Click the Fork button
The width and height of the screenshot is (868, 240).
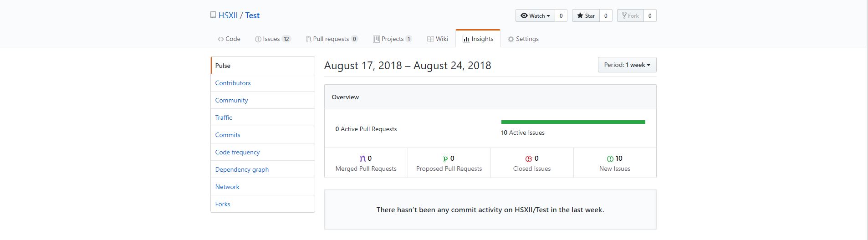click(x=630, y=15)
